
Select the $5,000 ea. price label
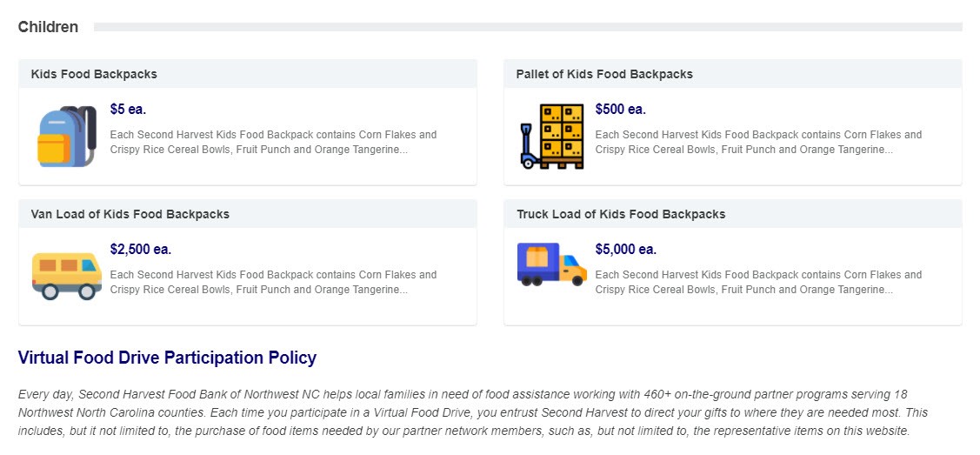(x=625, y=250)
